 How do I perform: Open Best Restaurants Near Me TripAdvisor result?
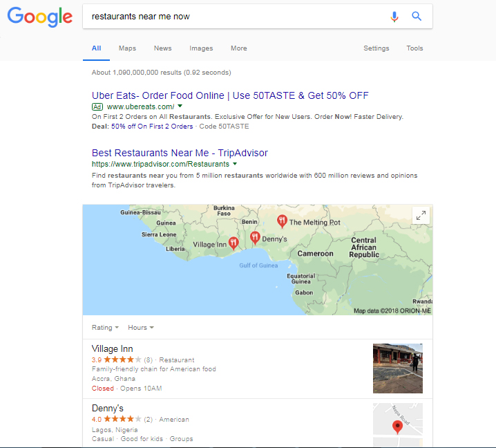click(x=180, y=153)
